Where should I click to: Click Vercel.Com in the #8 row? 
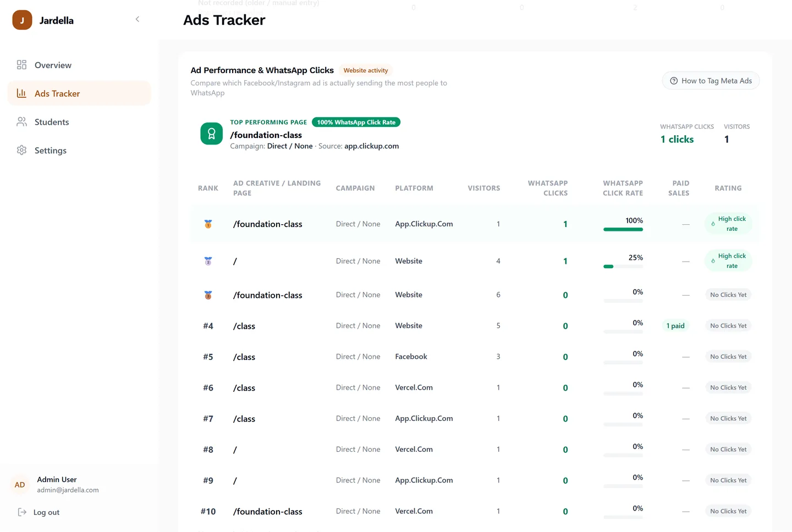click(414, 450)
